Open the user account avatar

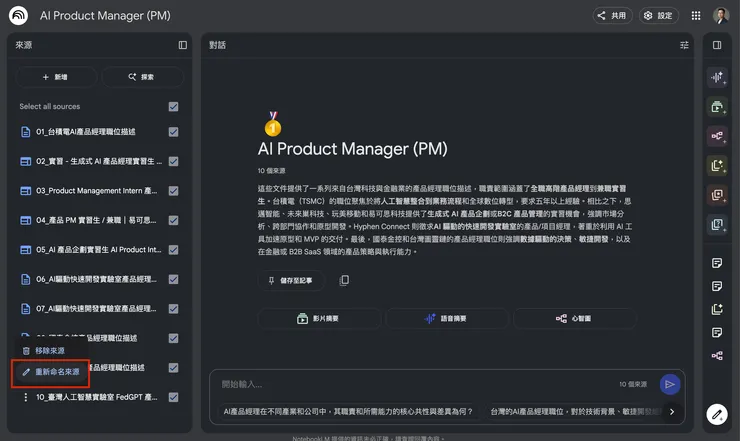coord(721,16)
